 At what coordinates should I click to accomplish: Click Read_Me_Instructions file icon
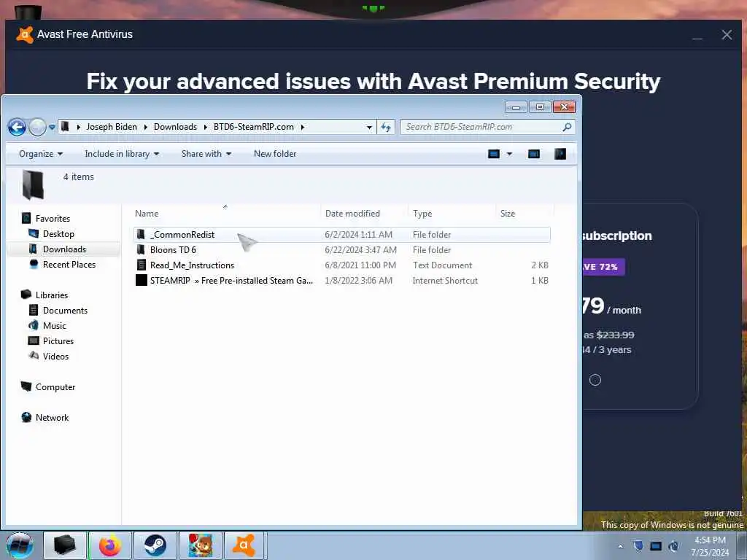pyautogui.click(x=141, y=265)
